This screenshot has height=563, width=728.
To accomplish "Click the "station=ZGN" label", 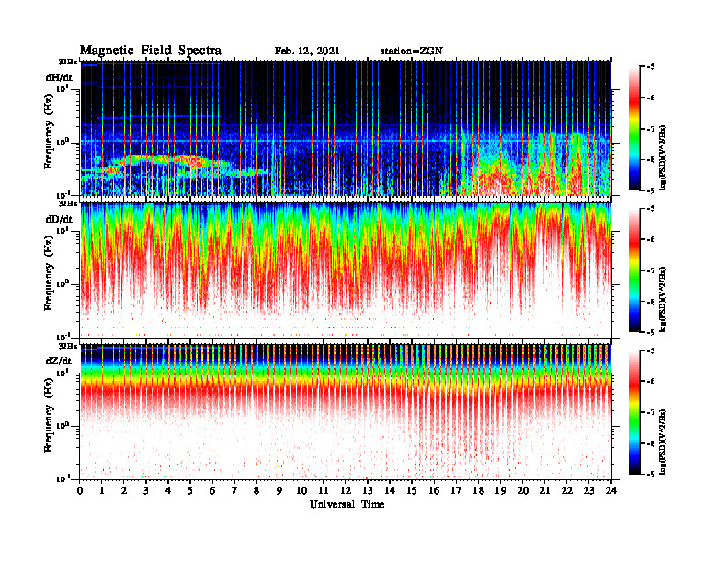I will tap(412, 52).
